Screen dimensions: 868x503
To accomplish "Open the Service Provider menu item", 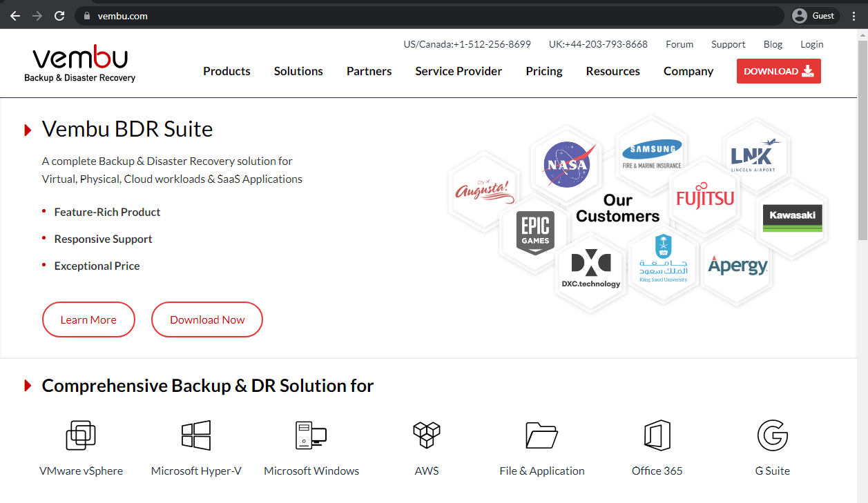I will pyautogui.click(x=458, y=71).
